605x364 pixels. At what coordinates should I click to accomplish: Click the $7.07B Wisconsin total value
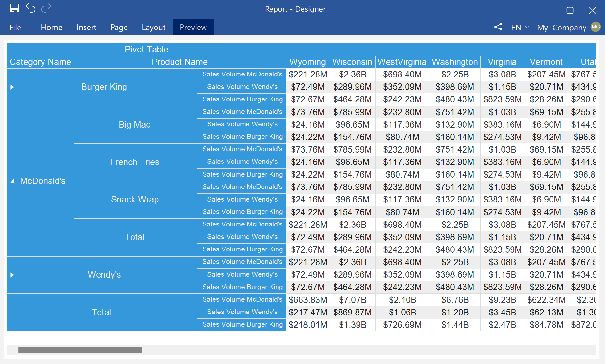coord(352,300)
